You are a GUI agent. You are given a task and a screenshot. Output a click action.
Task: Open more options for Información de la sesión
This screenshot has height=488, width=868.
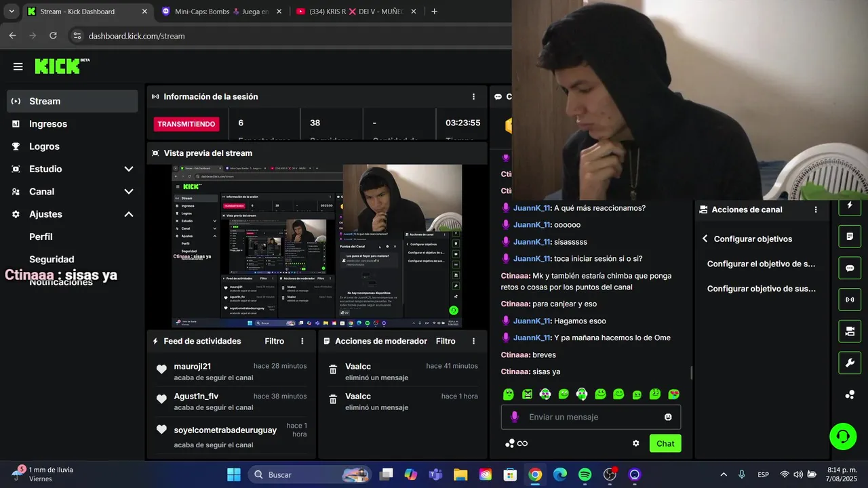473,97
